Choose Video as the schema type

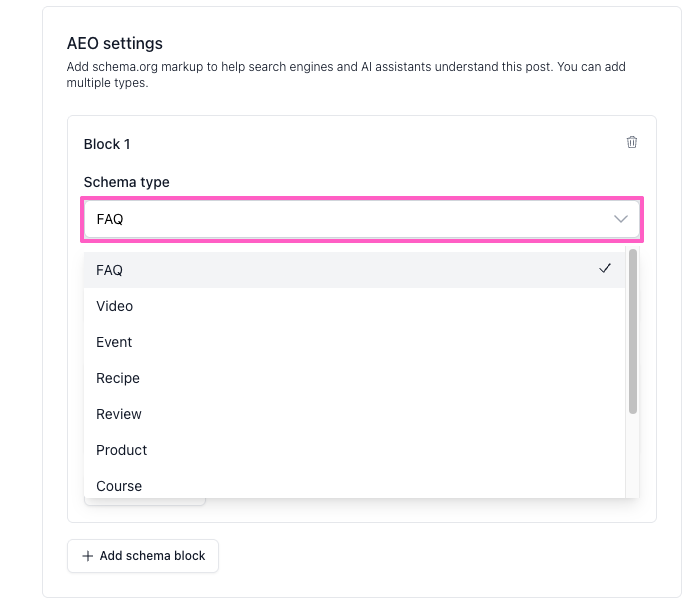[354, 306]
